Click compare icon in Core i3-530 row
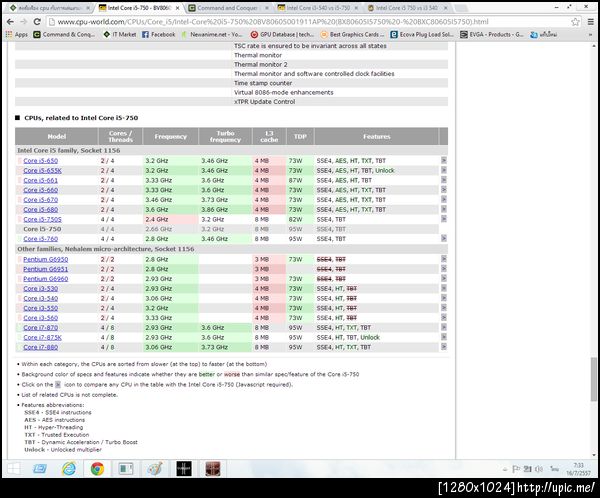Screen dimensions: 600x498 (443, 288)
